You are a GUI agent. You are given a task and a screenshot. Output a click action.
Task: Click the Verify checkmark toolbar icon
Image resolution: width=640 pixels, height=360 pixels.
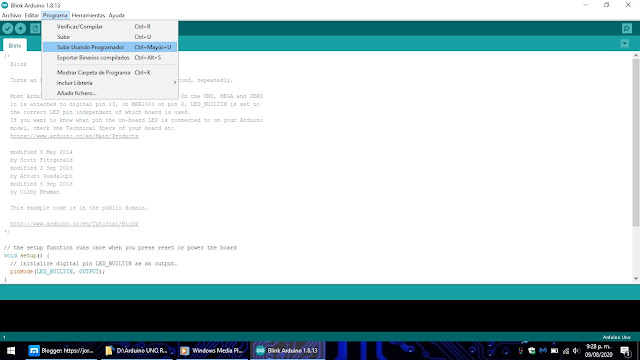point(8,28)
